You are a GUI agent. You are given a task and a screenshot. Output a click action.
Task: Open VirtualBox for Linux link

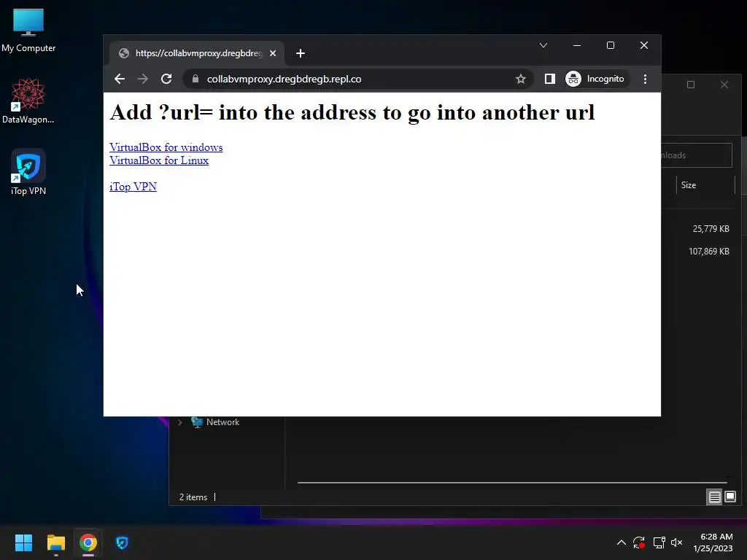point(158,160)
